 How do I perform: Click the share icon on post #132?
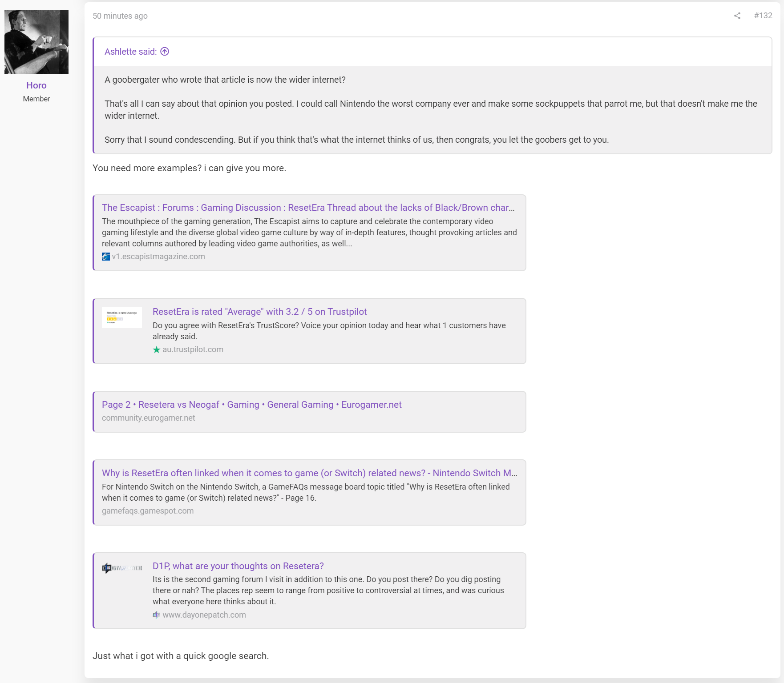coord(737,16)
